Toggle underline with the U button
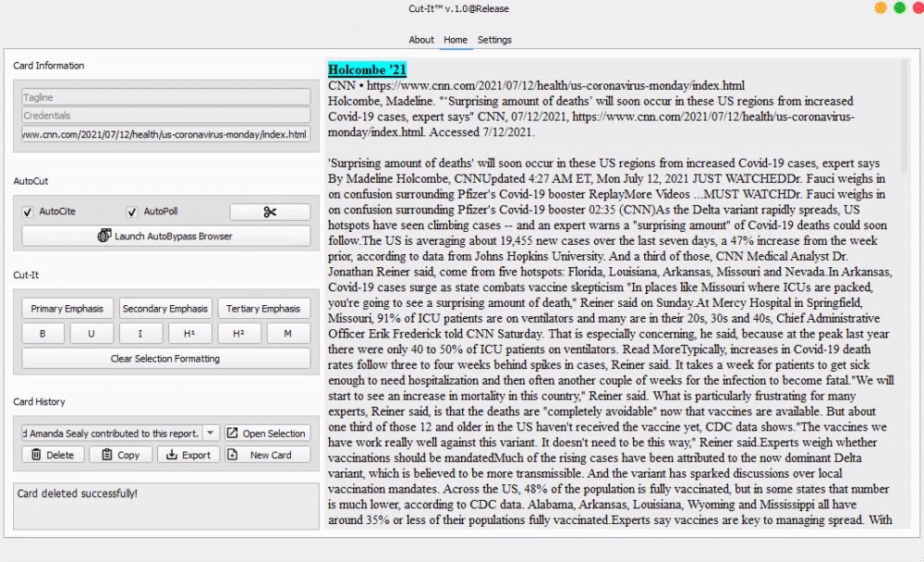This screenshot has width=924, height=562. coord(91,333)
